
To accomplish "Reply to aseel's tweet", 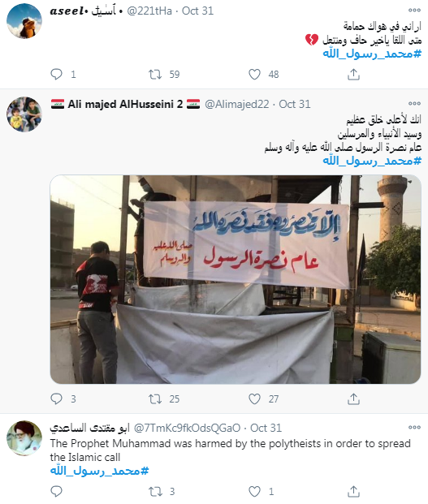I will click(57, 74).
